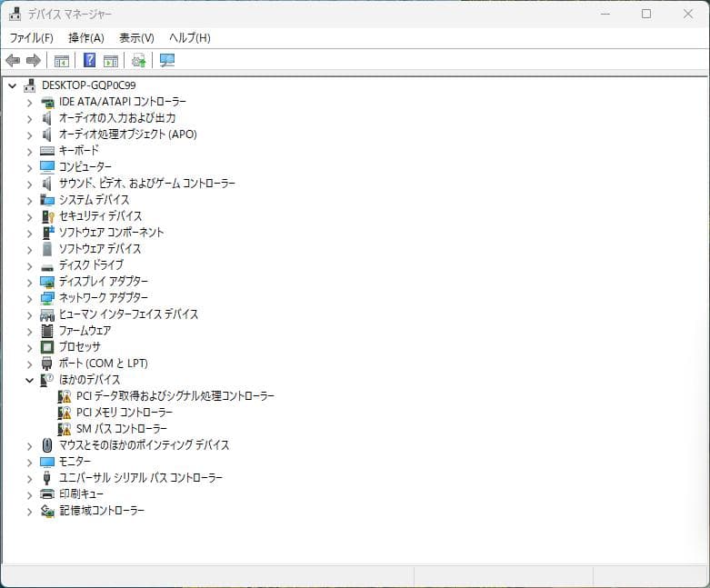Click the デバイス マネージャー title bar icon
710x588 pixels.
coord(15,14)
